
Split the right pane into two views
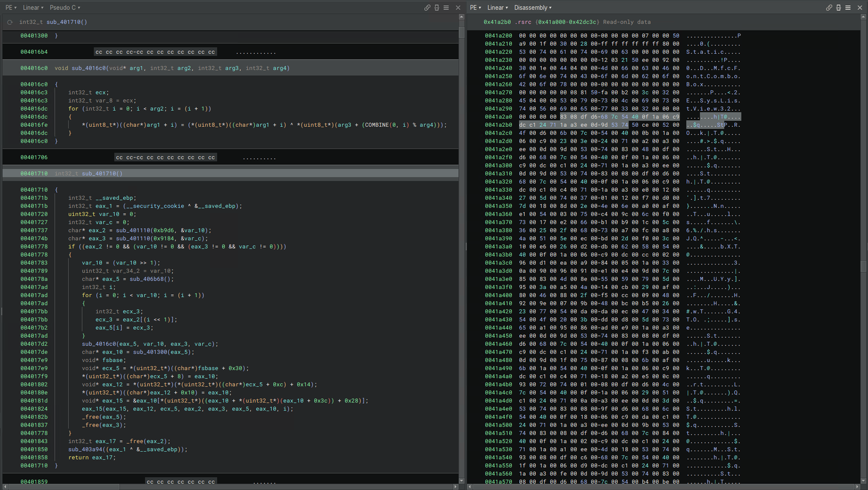click(x=838, y=8)
